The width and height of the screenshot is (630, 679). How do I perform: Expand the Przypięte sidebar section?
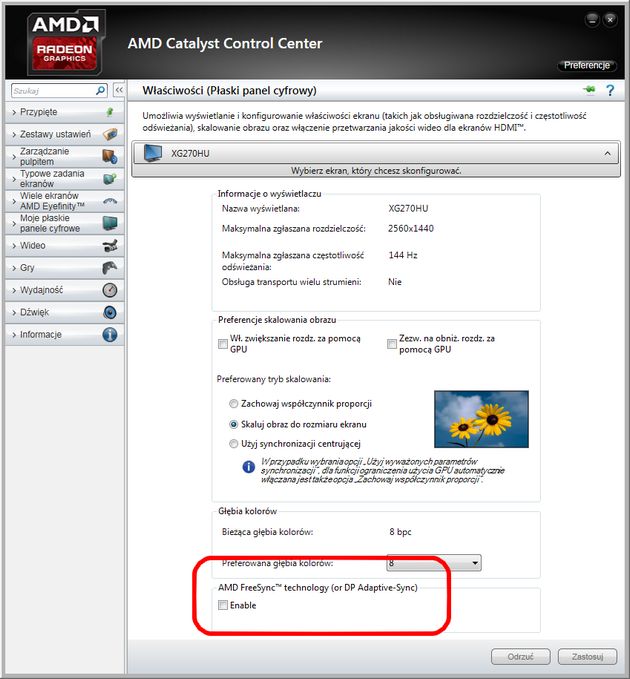tap(64, 112)
